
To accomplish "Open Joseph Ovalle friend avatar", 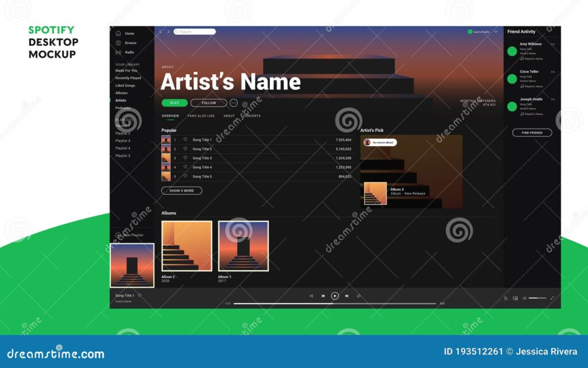I will [x=512, y=106].
